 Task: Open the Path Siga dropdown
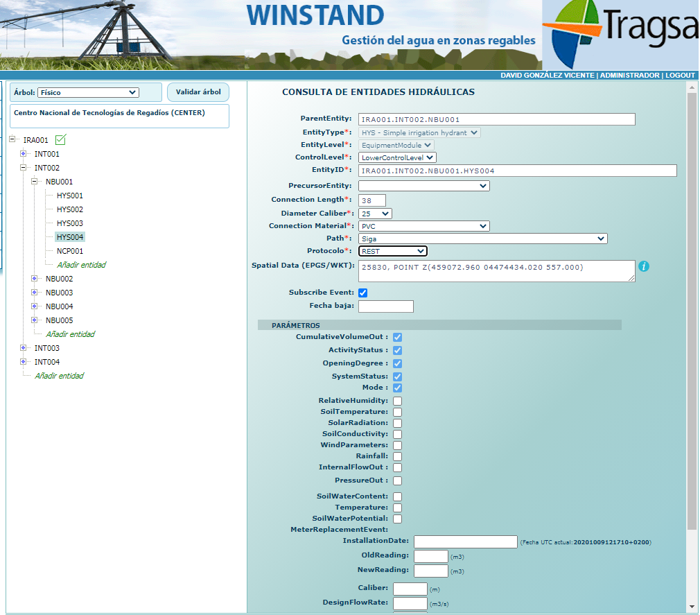pos(483,239)
